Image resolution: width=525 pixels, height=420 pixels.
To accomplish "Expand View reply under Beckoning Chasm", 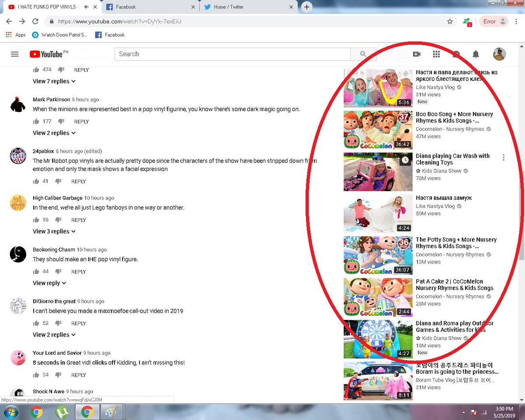I will tap(49, 283).
